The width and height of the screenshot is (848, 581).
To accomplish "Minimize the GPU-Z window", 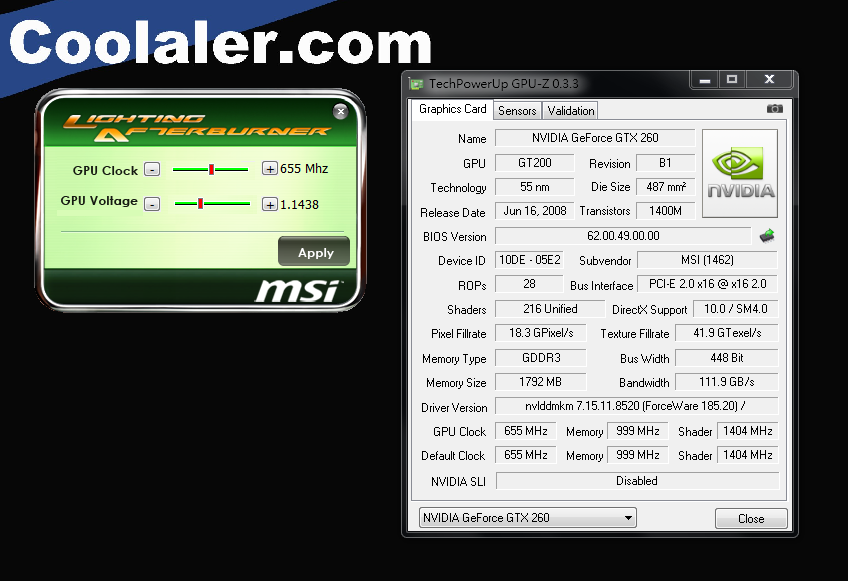I will point(704,80).
